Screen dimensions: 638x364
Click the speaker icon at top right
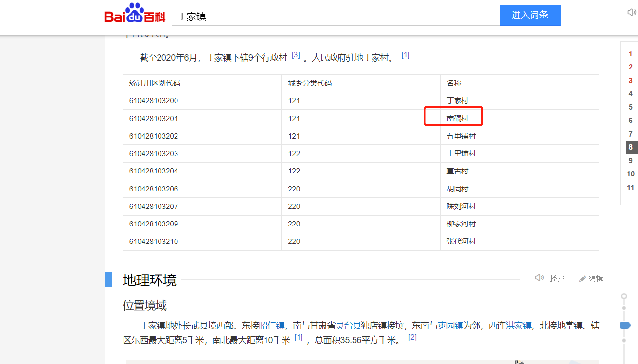click(x=631, y=13)
